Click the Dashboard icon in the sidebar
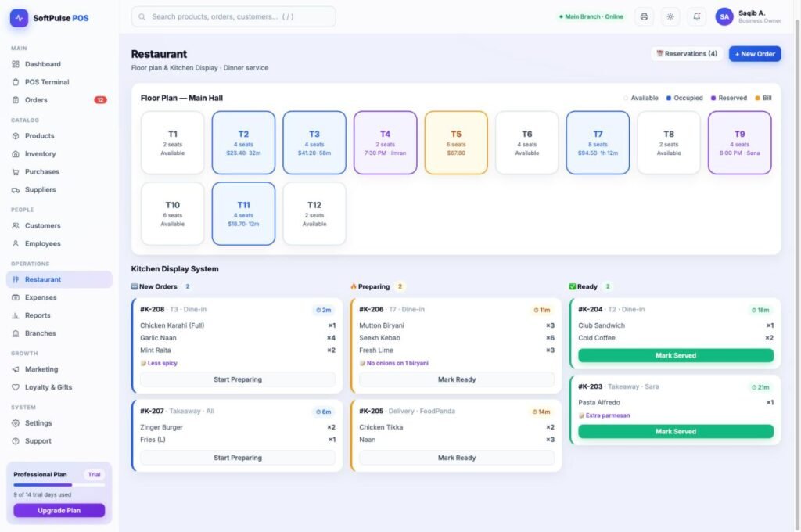 16,64
